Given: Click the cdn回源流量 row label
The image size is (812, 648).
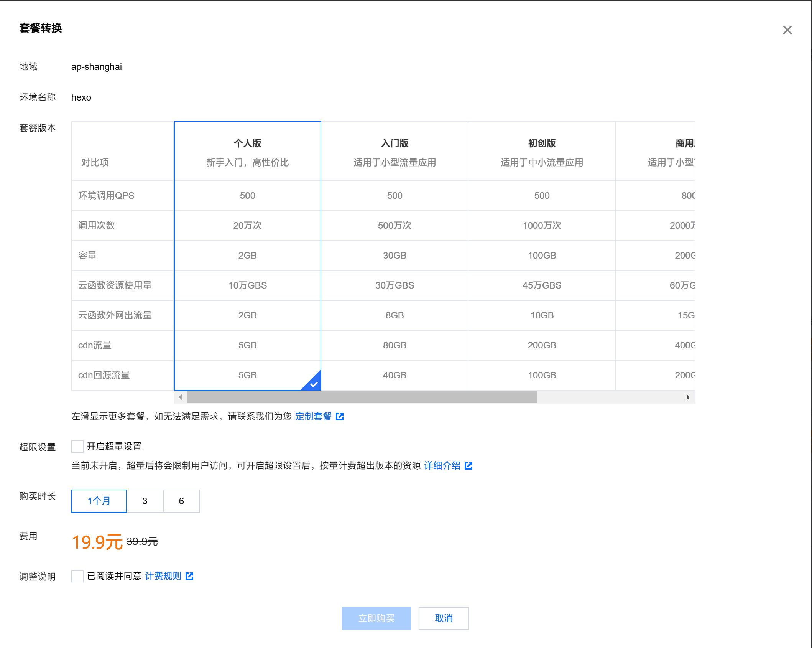Looking at the screenshot, I should pos(104,375).
